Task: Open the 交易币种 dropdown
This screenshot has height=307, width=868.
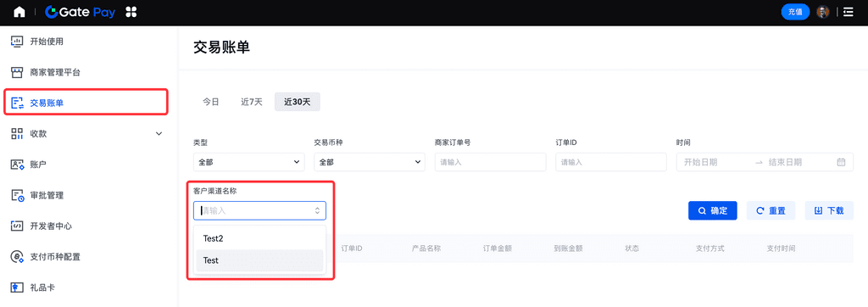Action: pyautogui.click(x=370, y=162)
